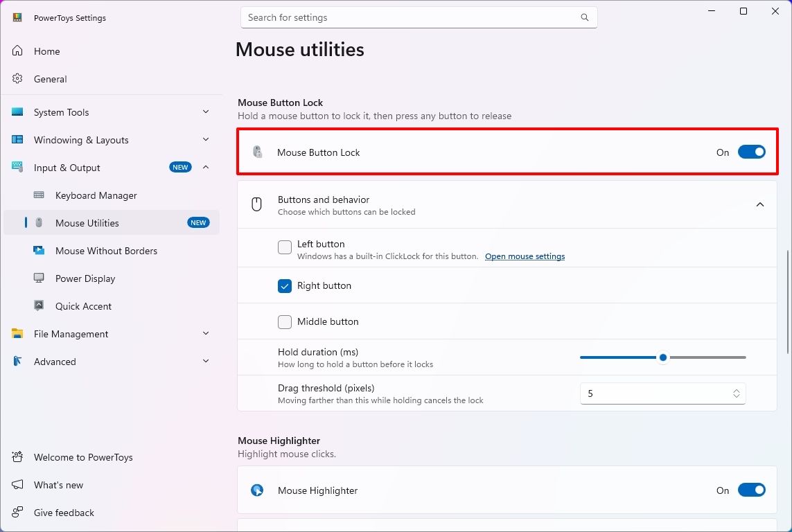Click the "Drag threshold (pixels)" label
The height and width of the screenshot is (532, 792).
coord(326,388)
